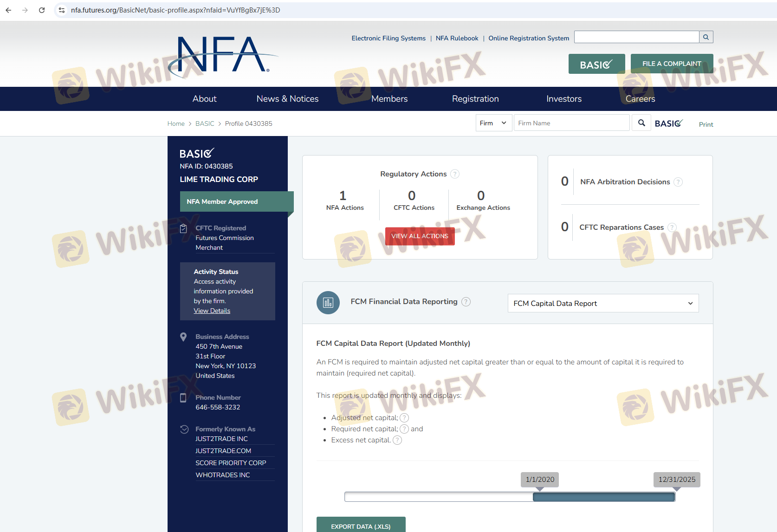Open help icon beside Regulatory Actions
This screenshot has width=777, height=532.
pos(455,174)
